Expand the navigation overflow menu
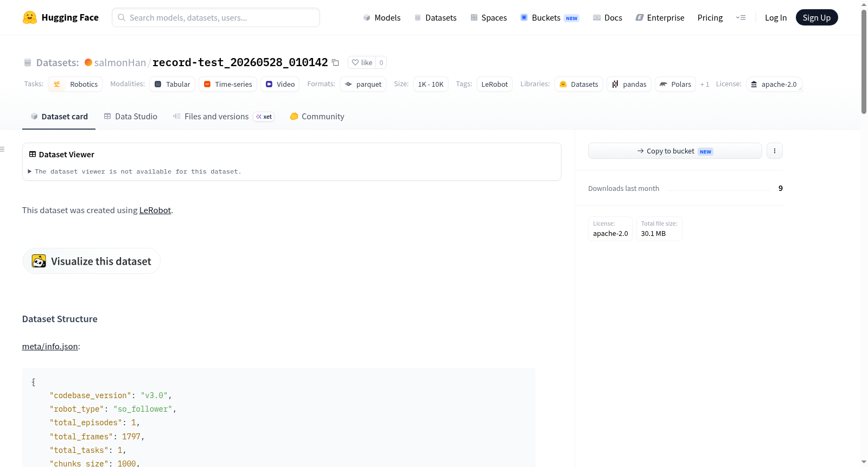 [741, 17]
